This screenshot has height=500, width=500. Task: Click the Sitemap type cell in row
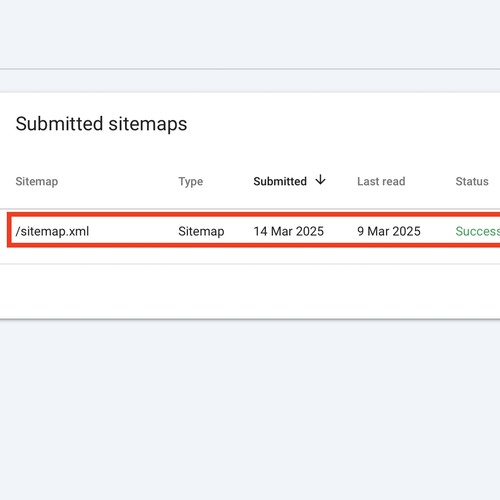201,231
